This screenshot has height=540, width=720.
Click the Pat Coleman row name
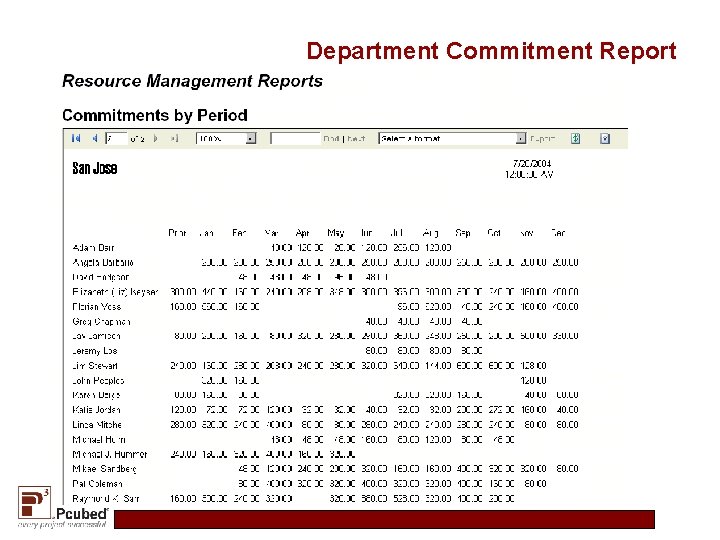click(x=97, y=484)
